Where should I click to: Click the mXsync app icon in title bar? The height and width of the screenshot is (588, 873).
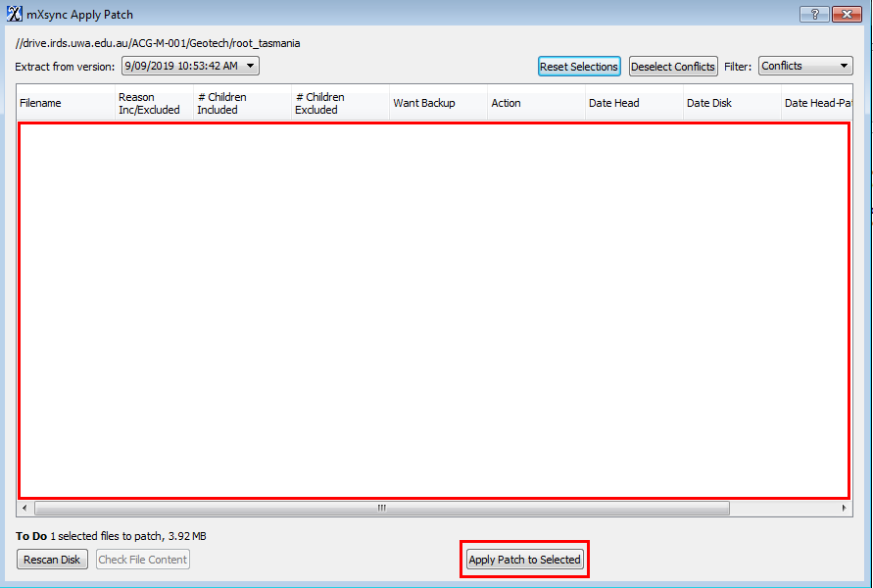[15, 15]
